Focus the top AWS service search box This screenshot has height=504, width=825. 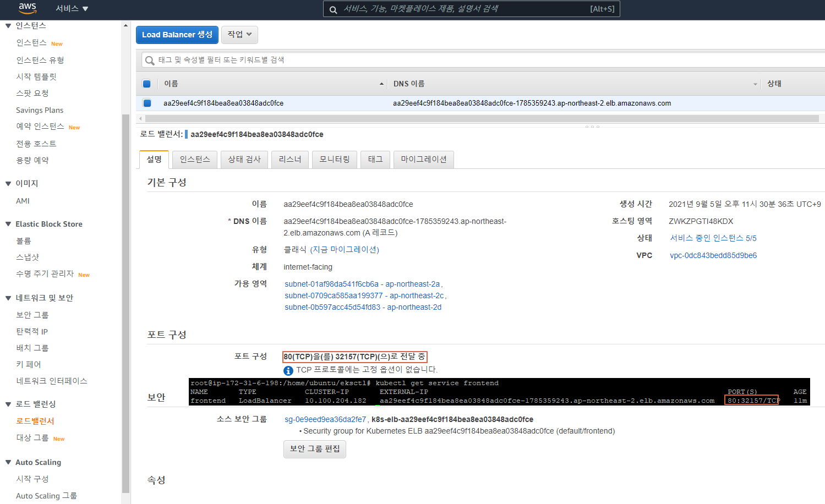pos(471,9)
